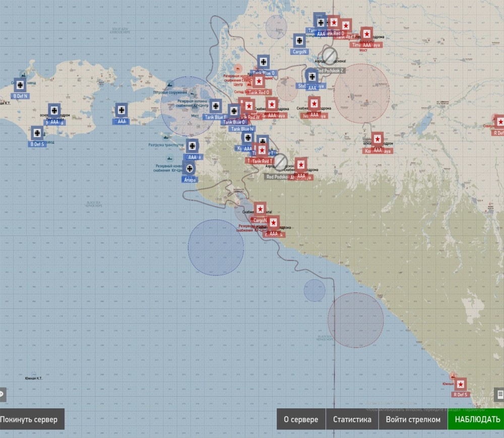Select the Tank Blue E cross icon

point(216,106)
